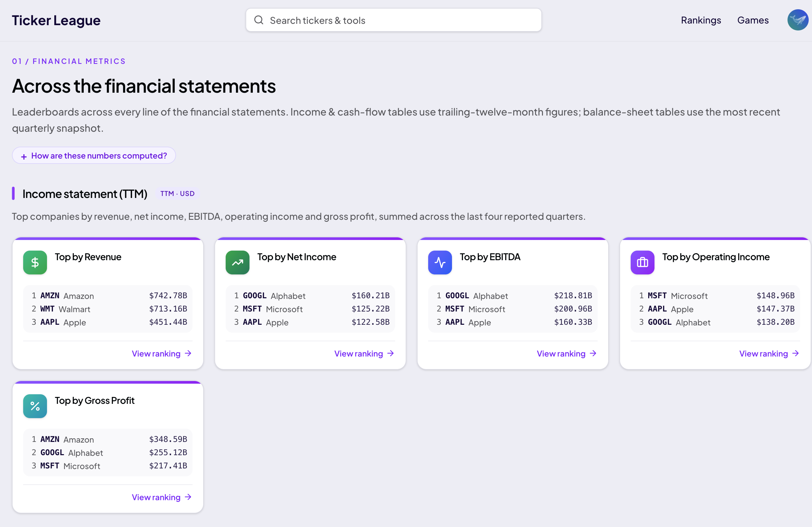The image size is (812, 527).
Task: Click the trending arrow Net Income icon
Action: pyautogui.click(x=238, y=262)
